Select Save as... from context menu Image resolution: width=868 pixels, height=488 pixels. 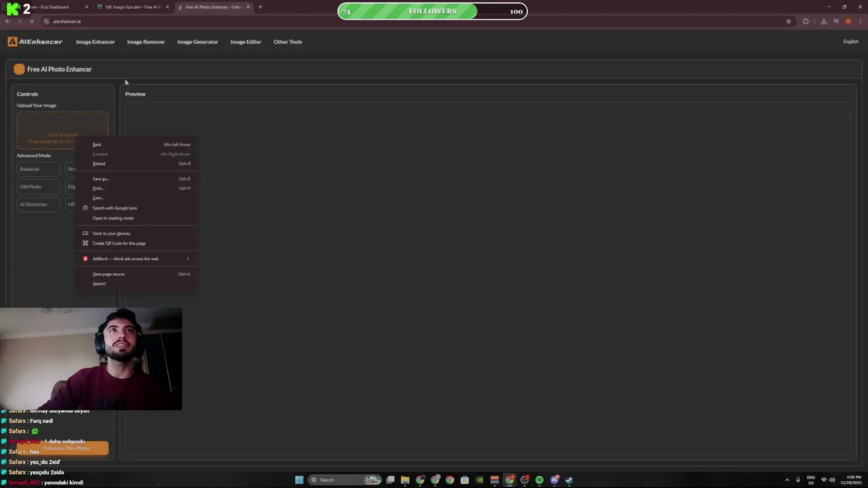point(136,179)
